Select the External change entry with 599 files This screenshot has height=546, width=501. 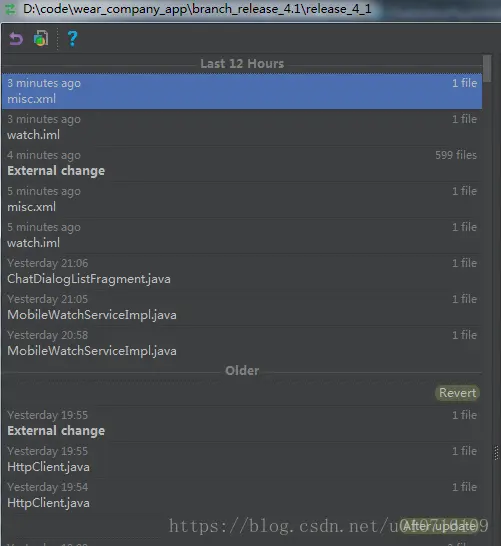tap(242, 163)
